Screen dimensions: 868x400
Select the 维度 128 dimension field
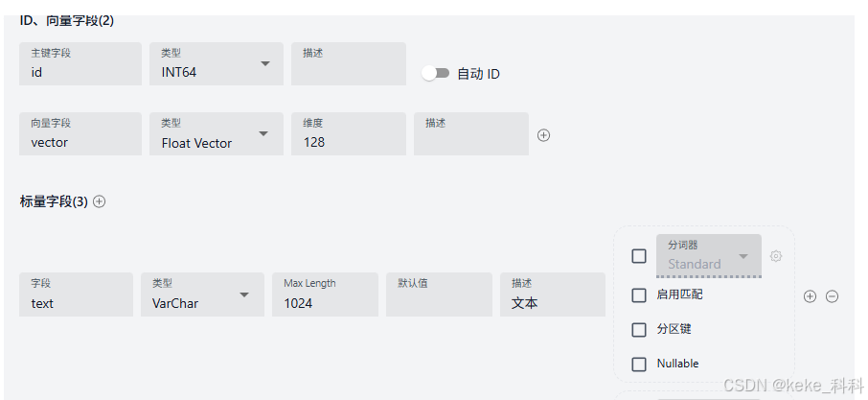pos(349,134)
